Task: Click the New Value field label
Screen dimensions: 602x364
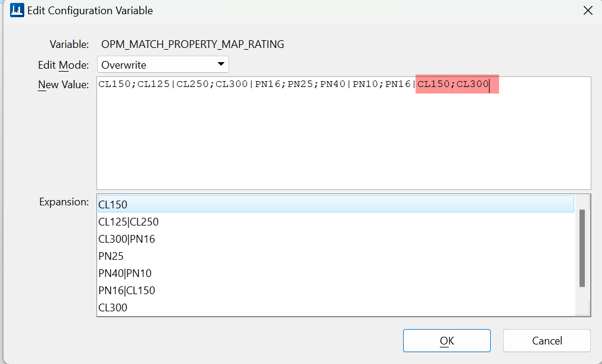Action: pos(63,85)
